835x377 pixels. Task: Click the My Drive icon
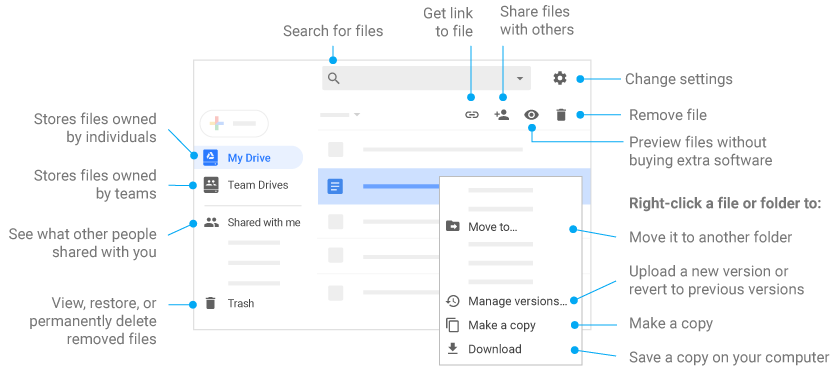211,158
